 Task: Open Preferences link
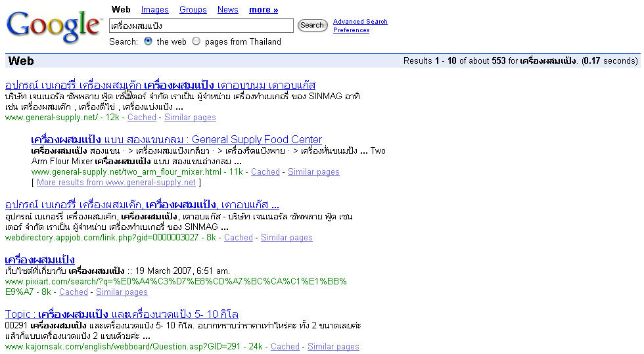tap(351, 30)
